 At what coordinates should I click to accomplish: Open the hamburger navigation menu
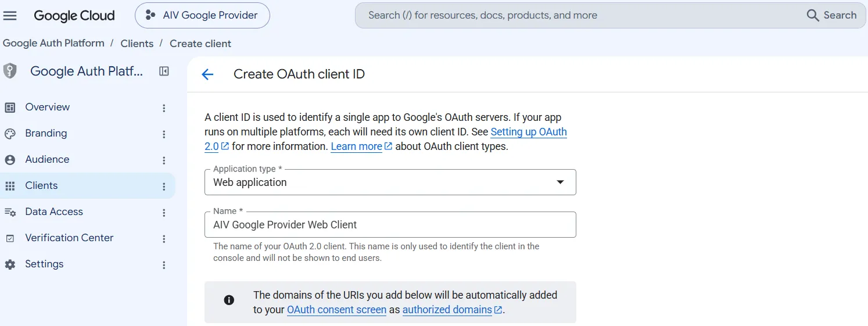(x=10, y=16)
